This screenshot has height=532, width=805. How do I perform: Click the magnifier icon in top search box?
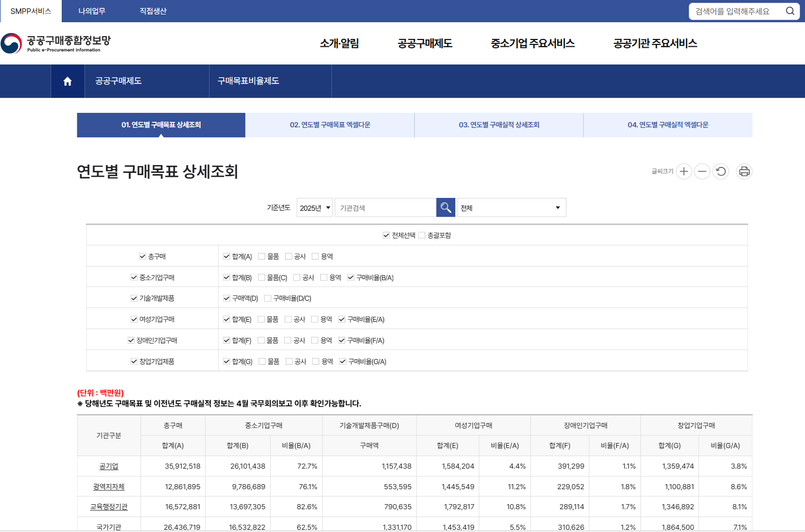click(x=789, y=11)
